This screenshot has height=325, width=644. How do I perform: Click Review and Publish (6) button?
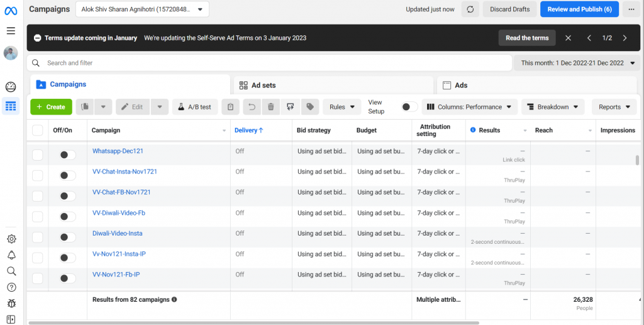[579, 9]
